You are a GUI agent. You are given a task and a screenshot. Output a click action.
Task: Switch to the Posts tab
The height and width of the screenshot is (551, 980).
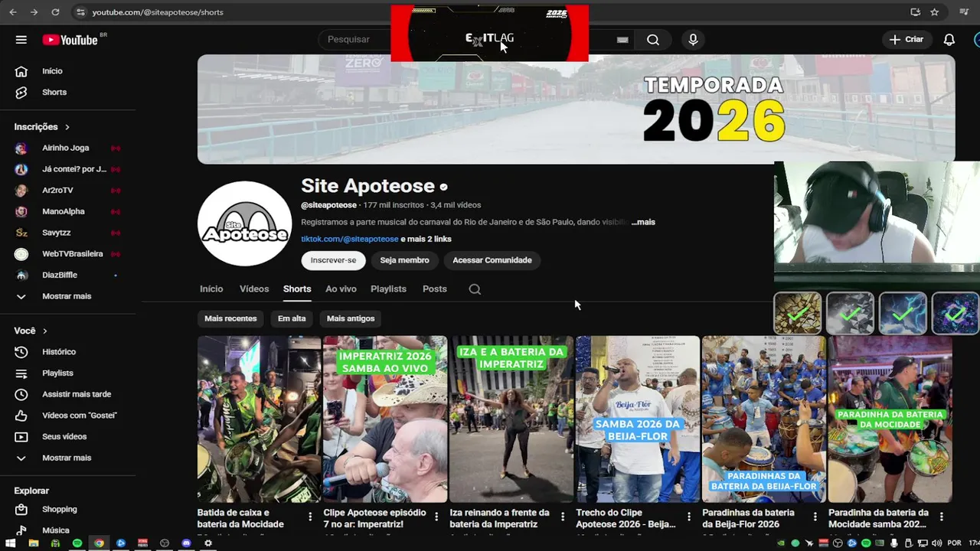click(x=435, y=289)
